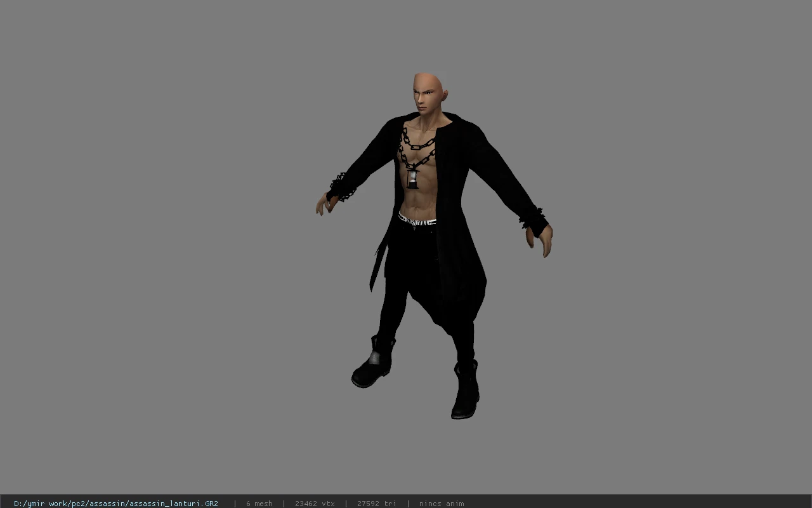Select the '6 mesh' status bar readout

tap(259, 504)
